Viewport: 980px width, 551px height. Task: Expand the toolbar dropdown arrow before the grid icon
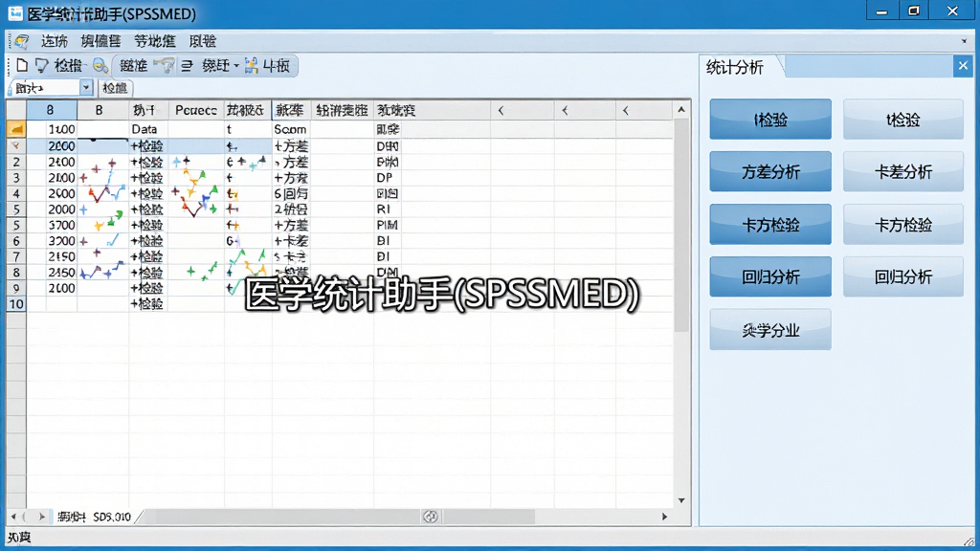pos(236,66)
